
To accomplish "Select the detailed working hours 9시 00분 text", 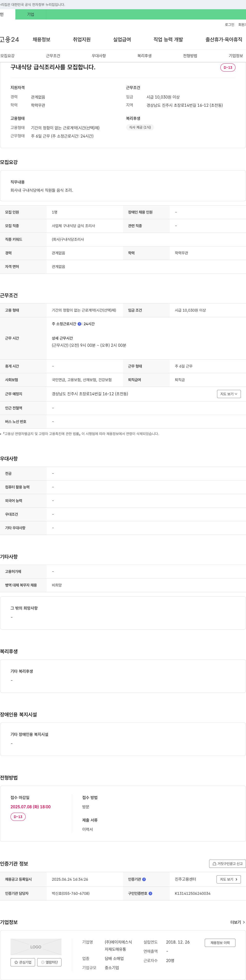I will [89, 345].
